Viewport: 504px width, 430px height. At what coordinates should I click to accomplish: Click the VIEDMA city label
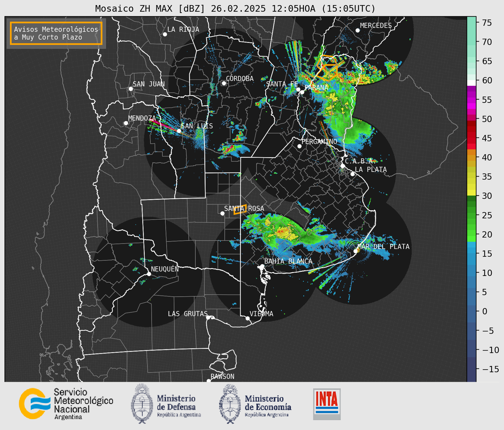click(x=261, y=314)
